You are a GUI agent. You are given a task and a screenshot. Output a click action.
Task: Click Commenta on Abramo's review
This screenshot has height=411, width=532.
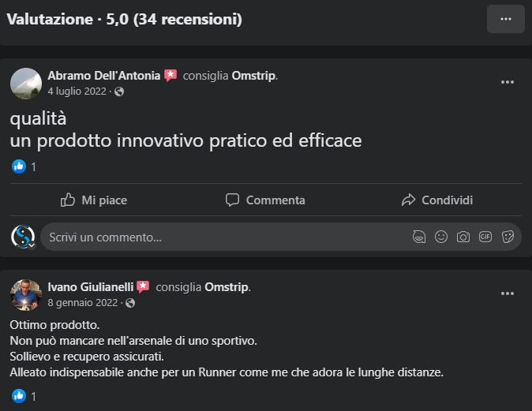(265, 200)
